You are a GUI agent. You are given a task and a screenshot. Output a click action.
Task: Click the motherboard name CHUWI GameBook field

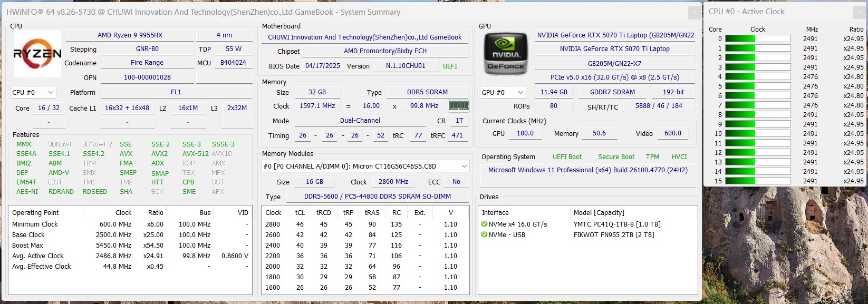[365, 37]
